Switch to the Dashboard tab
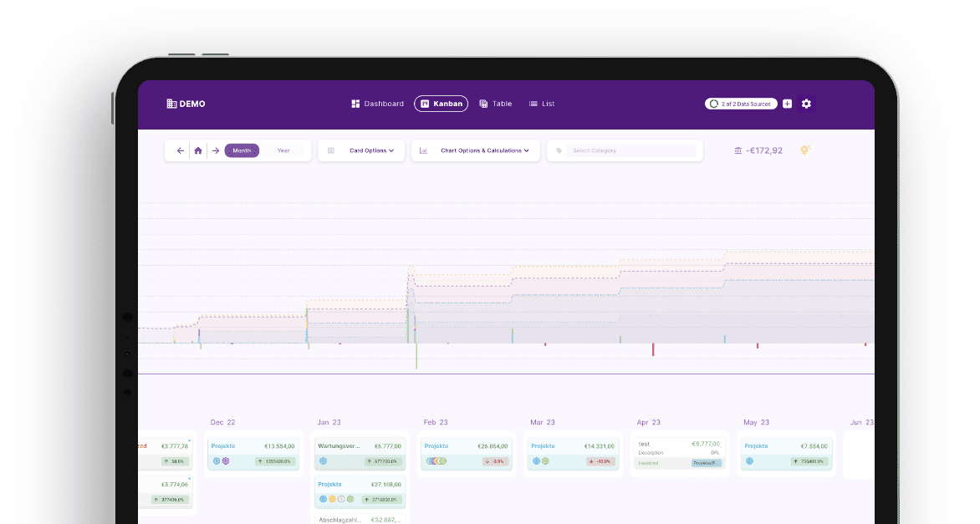The width and height of the screenshot is (980, 524). [377, 104]
